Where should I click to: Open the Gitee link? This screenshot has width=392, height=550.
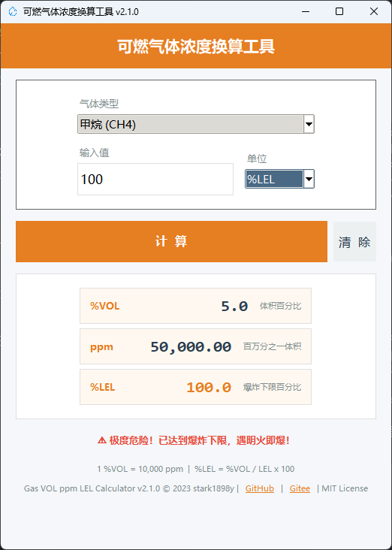pyautogui.click(x=300, y=488)
